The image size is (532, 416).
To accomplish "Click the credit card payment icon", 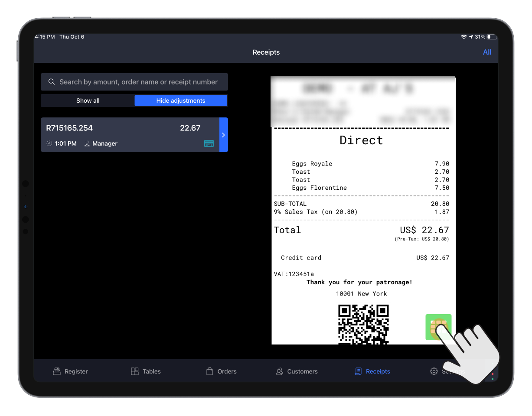I will coord(209,143).
